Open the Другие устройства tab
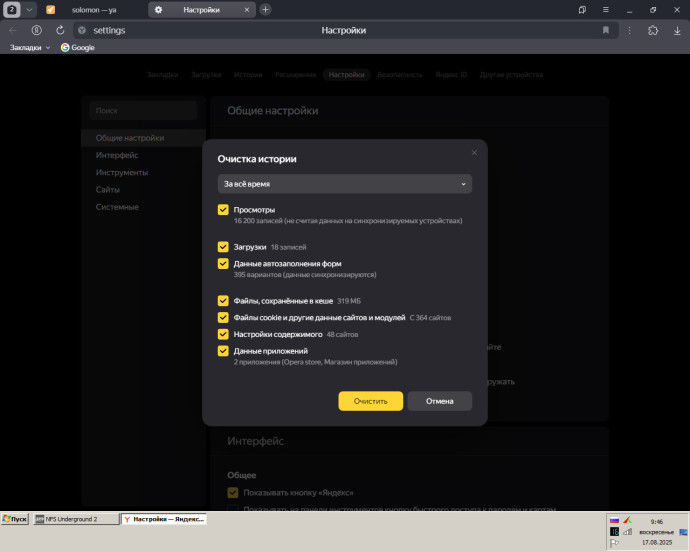Image resolution: width=690 pixels, height=552 pixels. 511,75
